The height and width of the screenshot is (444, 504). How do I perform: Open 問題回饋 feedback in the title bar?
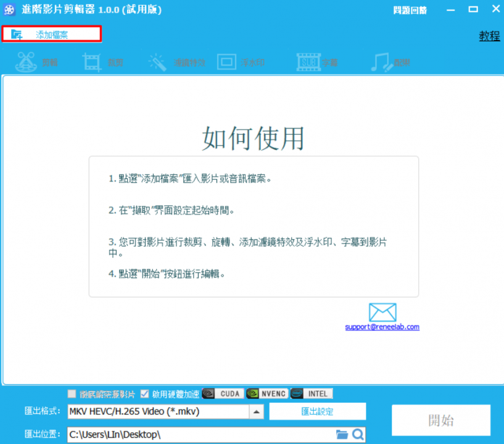click(409, 10)
